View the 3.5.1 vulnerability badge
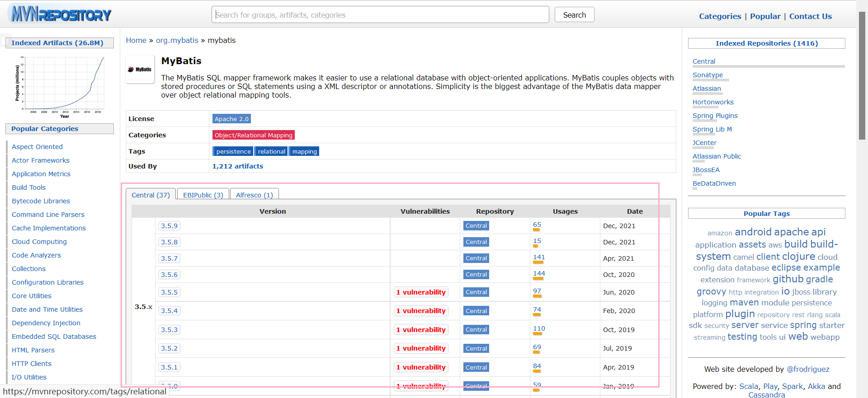Viewport: 868px width, 398px height. (421, 367)
